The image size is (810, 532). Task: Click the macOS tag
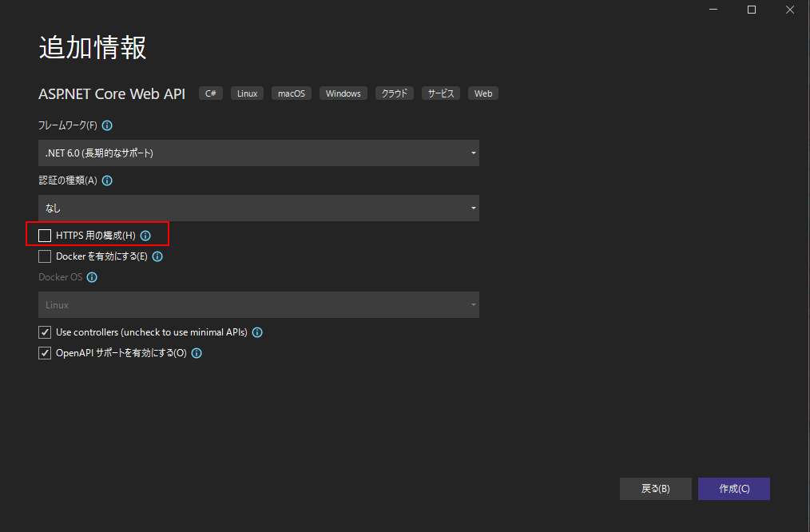(292, 93)
